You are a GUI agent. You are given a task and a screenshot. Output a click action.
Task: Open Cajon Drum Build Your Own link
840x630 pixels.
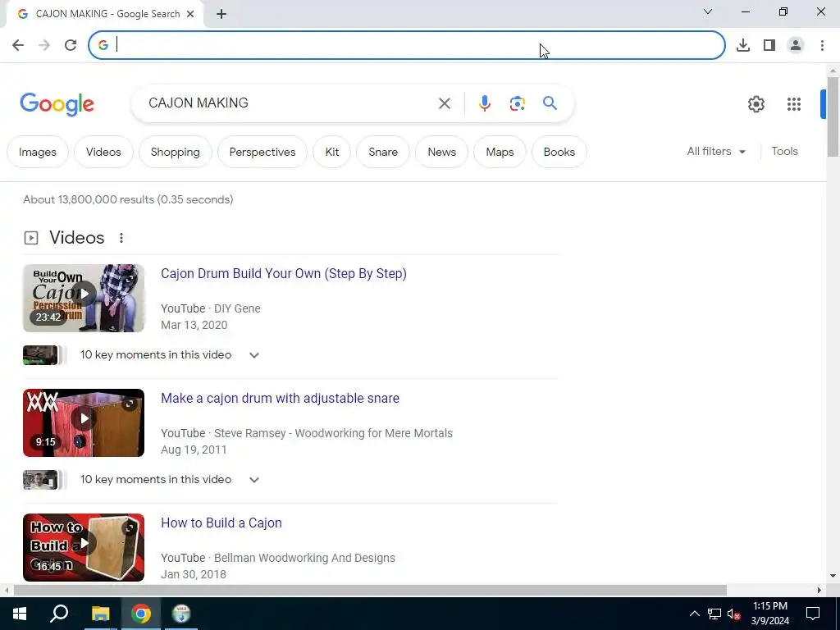click(283, 273)
